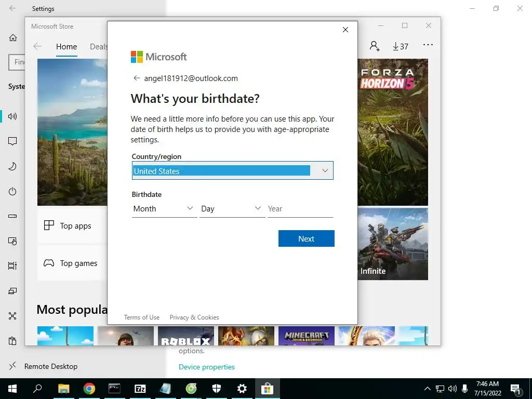Open File Explorer from taskbar
Screen dimensions: 532x399
pyautogui.click(x=63, y=389)
